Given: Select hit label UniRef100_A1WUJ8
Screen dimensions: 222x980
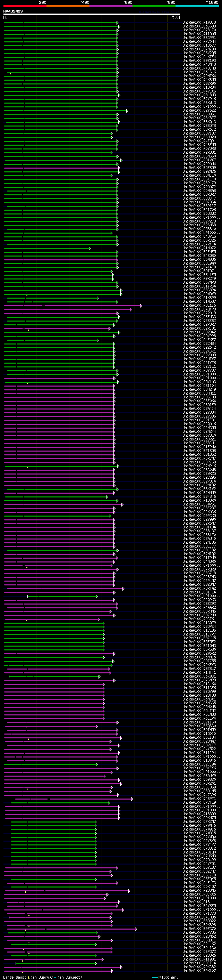Looking at the screenshot, I should pyautogui.click(x=199, y=23).
